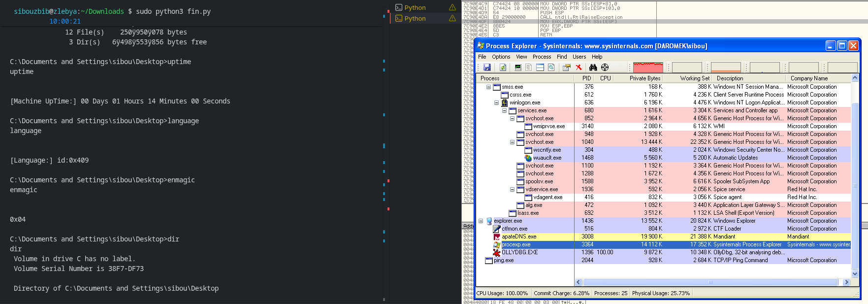Toggle the lower pane view icon
This screenshot has height=304, width=868.
(540, 68)
